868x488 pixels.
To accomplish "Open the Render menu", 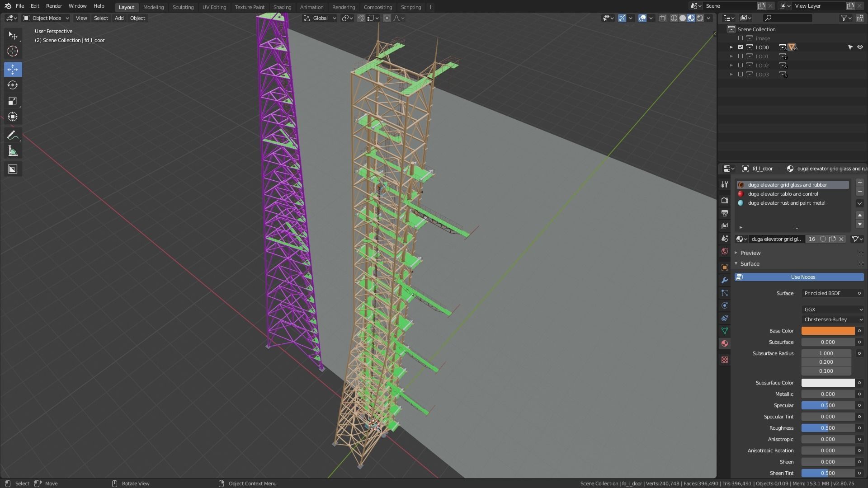I will (x=54, y=6).
